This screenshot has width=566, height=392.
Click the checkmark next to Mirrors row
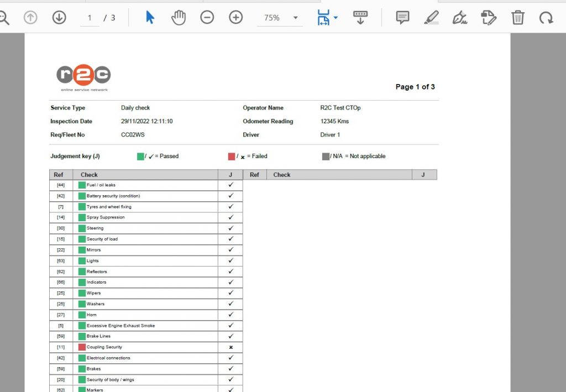click(x=230, y=250)
